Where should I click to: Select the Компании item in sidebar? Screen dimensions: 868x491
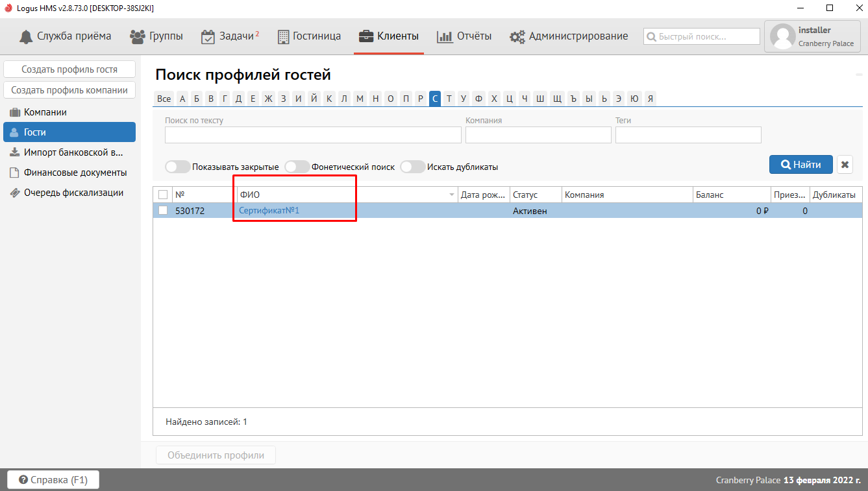[45, 112]
